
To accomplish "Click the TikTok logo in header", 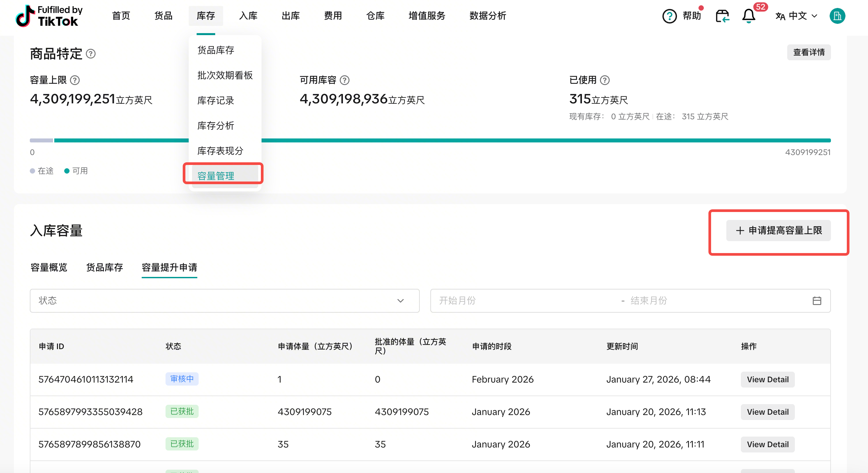I will coord(49,16).
